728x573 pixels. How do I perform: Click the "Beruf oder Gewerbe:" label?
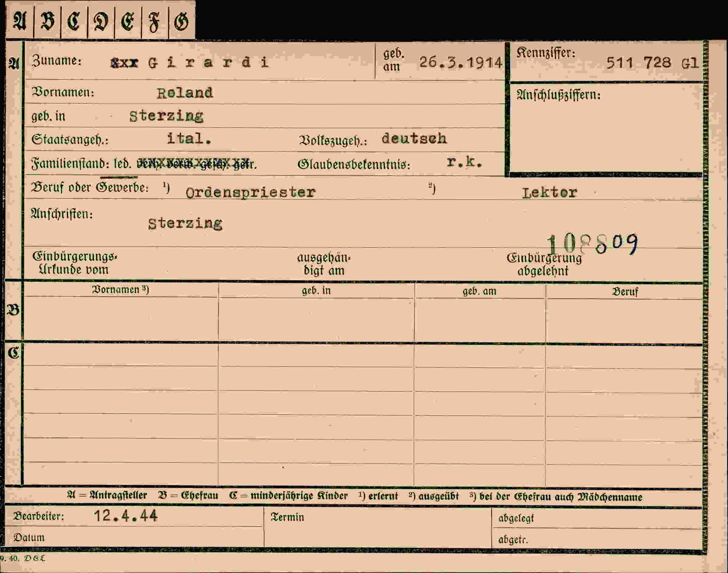pos(90,187)
